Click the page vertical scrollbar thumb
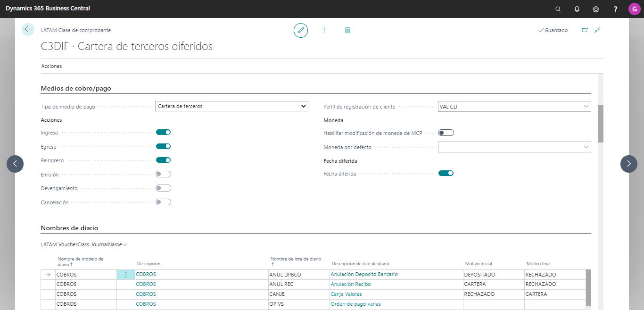 (x=601, y=123)
